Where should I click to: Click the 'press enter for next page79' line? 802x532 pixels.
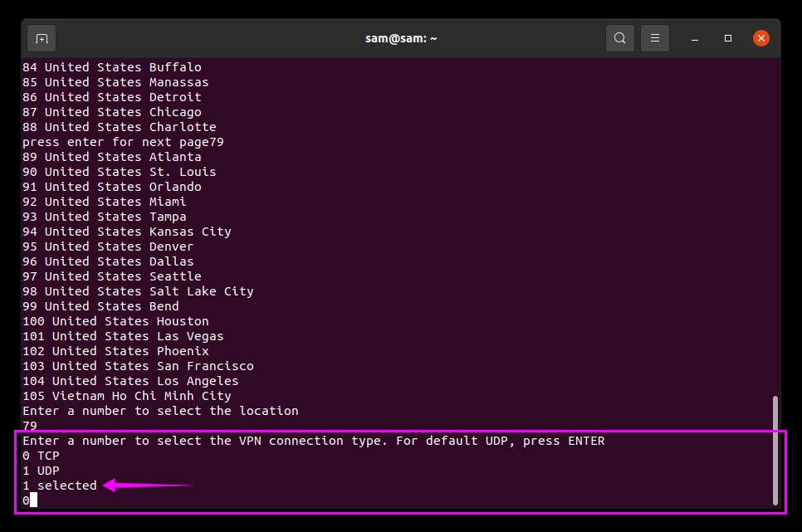[x=123, y=142]
